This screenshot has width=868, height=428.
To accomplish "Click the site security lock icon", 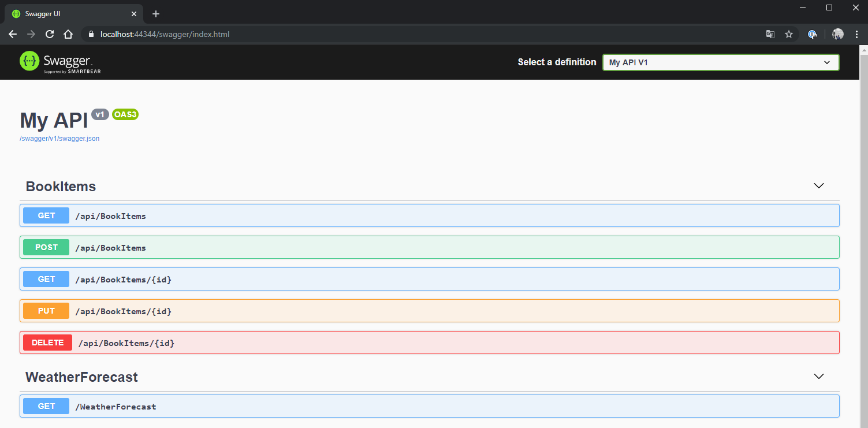I will 91,34.
